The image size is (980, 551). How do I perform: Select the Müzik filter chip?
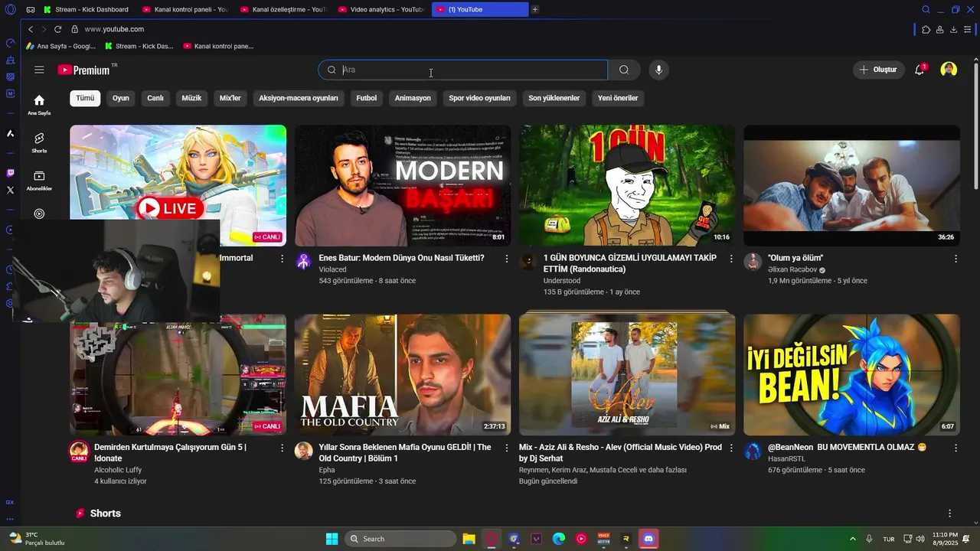[191, 98]
